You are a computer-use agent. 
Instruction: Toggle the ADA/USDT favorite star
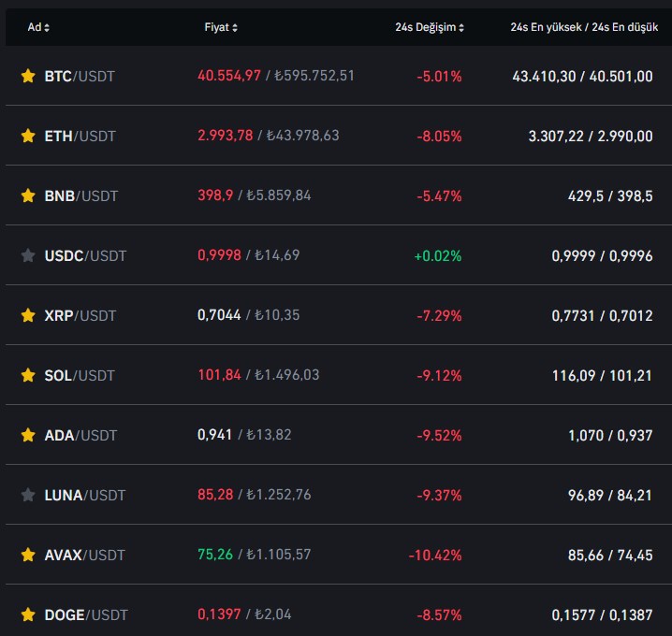[x=28, y=435]
